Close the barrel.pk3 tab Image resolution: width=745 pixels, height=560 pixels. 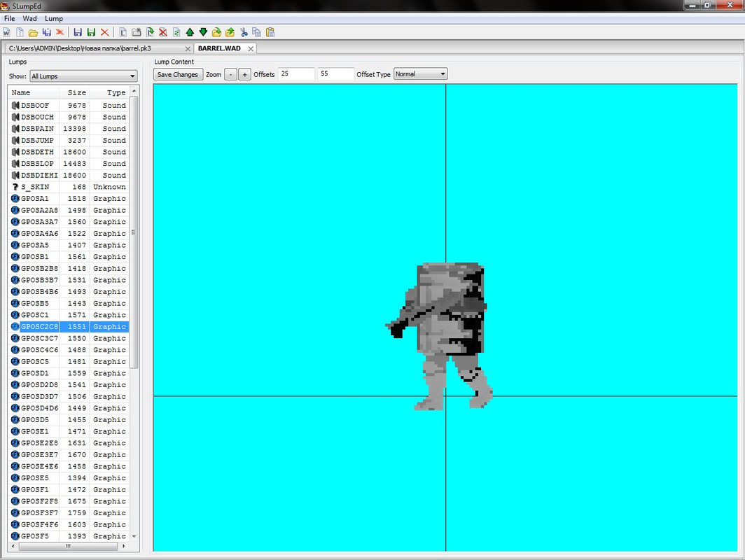[x=188, y=49]
